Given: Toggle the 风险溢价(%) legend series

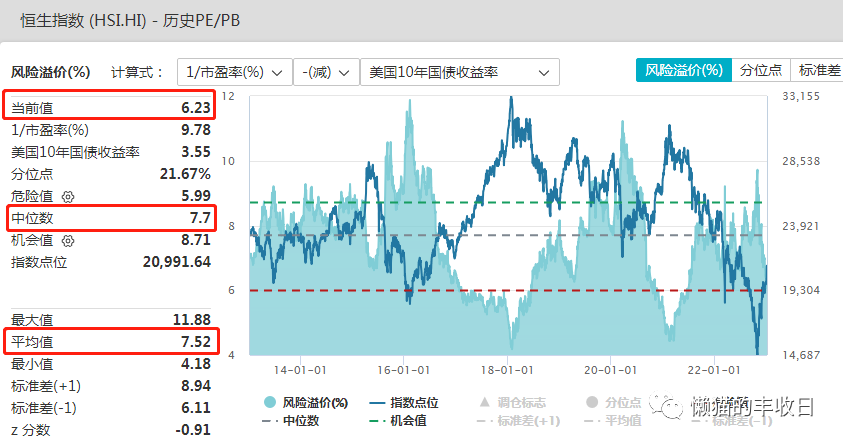Looking at the screenshot, I should click(306, 403).
